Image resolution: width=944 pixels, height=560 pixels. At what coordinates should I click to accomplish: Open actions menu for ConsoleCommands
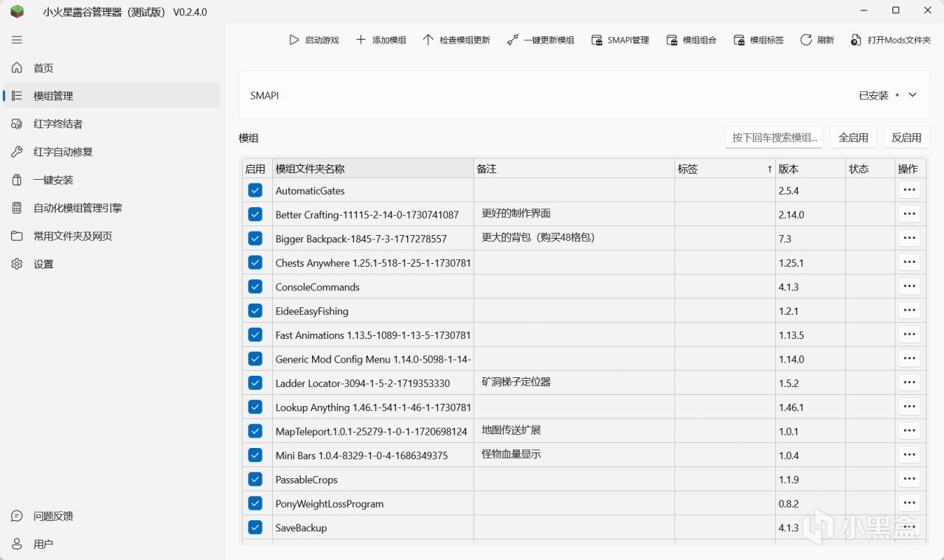pos(909,287)
